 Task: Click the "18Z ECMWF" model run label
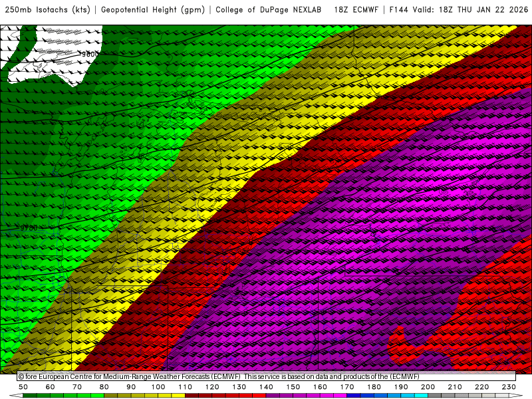click(x=356, y=10)
